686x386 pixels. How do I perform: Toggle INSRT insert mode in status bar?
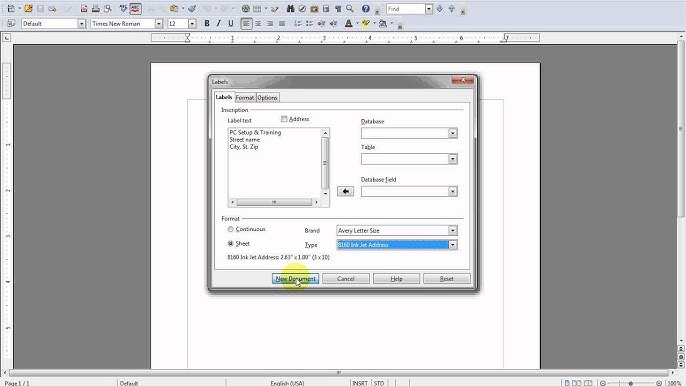coord(360,383)
